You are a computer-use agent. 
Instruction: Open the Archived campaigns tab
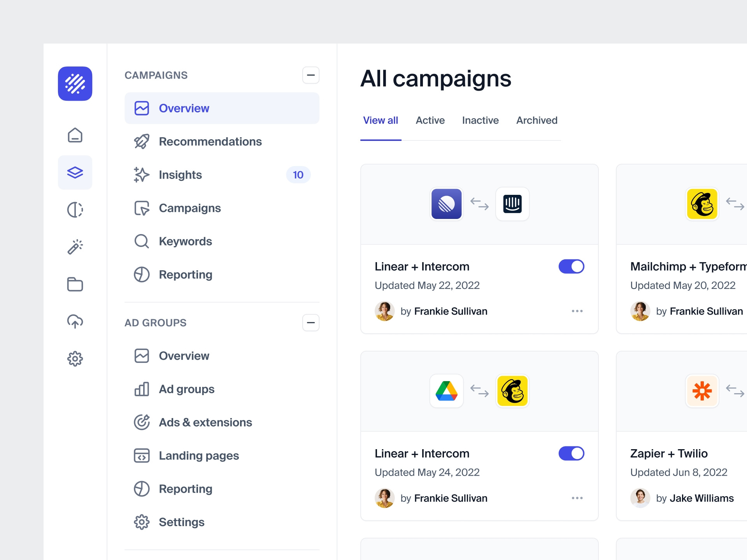537,120
